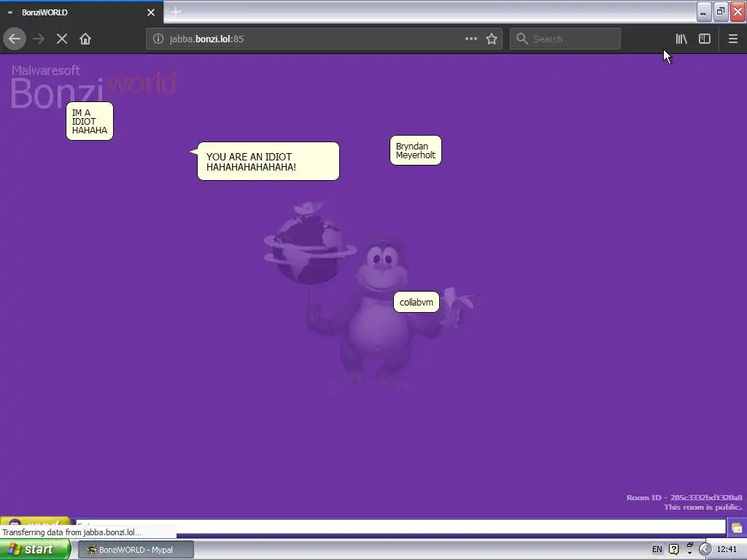Click the EN language indicator
This screenshot has height=560, width=747.
(657, 549)
